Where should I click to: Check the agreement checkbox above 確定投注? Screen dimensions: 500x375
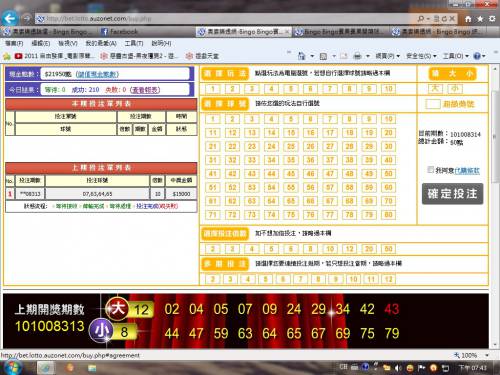pos(430,170)
